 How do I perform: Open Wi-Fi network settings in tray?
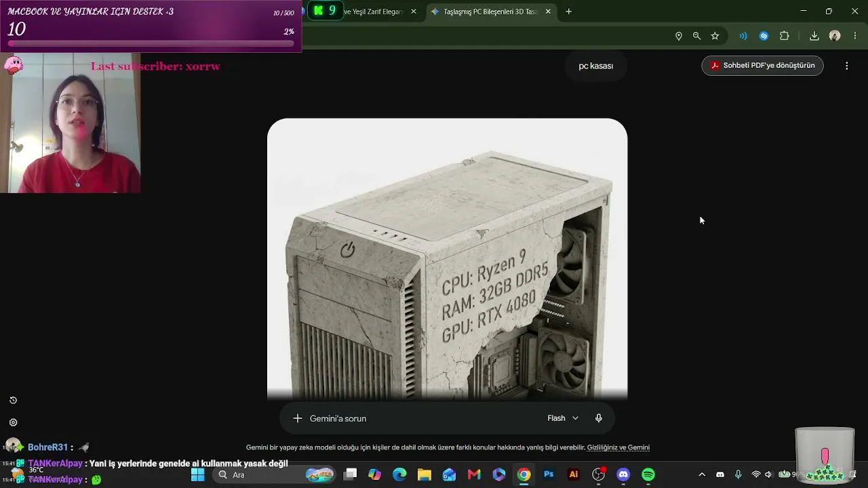[x=756, y=474]
